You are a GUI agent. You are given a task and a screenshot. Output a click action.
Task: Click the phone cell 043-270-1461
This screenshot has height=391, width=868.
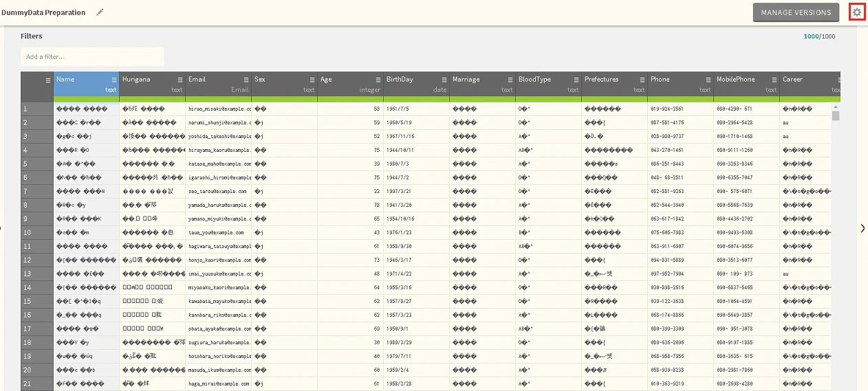681,150
